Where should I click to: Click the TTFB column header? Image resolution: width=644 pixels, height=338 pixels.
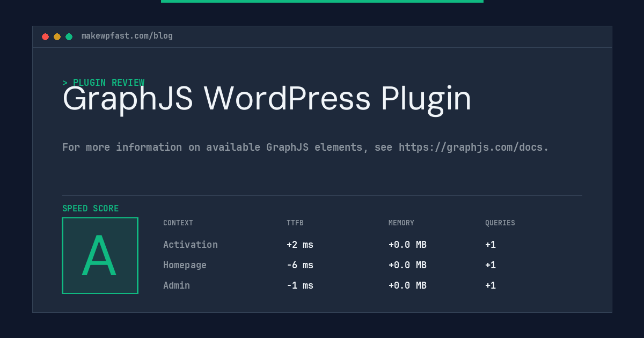click(x=295, y=223)
